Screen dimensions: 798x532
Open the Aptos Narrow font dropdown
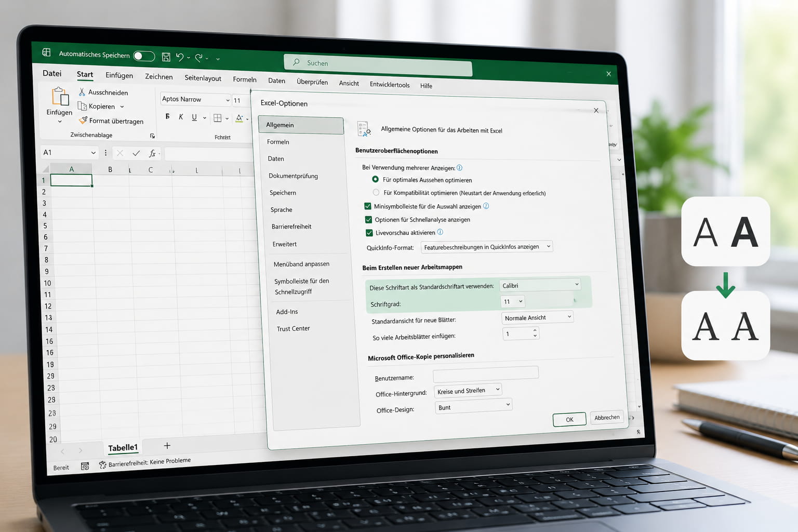point(195,99)
